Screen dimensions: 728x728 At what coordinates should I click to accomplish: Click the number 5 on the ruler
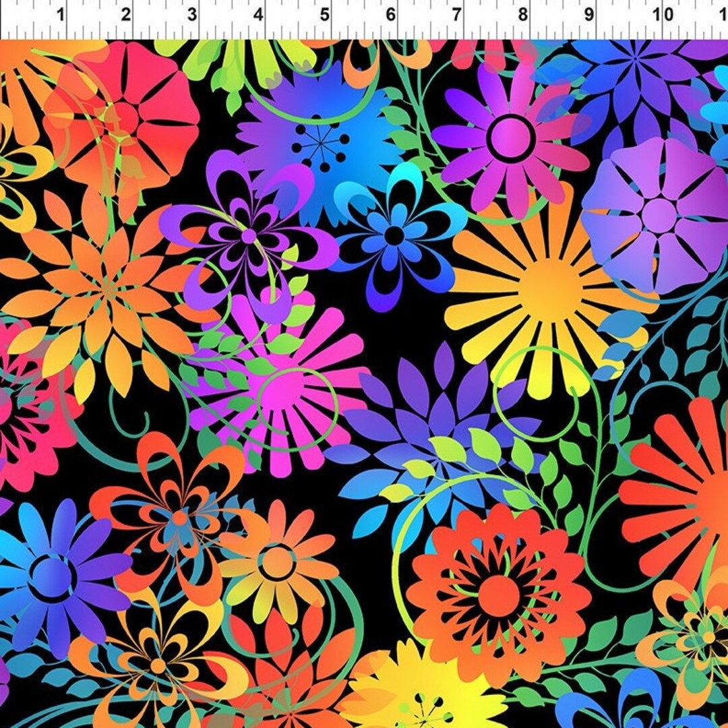(x=324, y=13)
